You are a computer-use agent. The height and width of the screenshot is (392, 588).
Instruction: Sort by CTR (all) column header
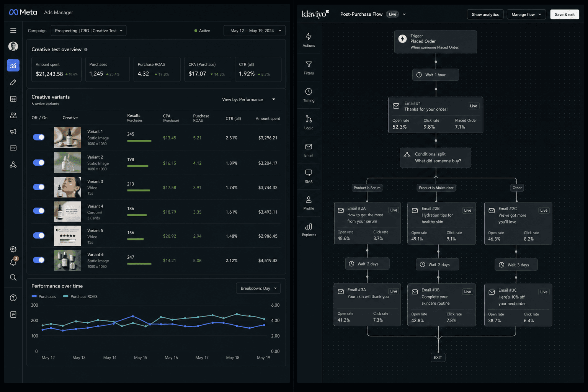[x=233, y=118]
